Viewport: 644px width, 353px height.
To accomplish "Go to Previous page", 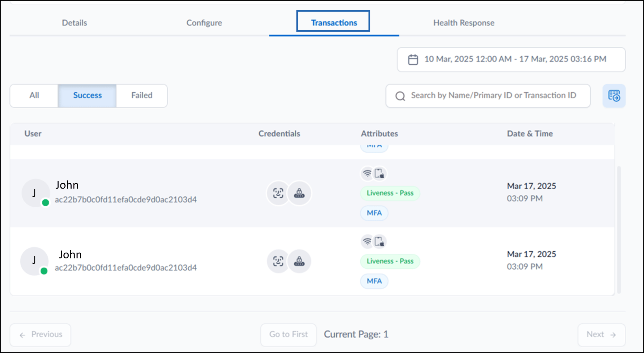I will 40,335.
